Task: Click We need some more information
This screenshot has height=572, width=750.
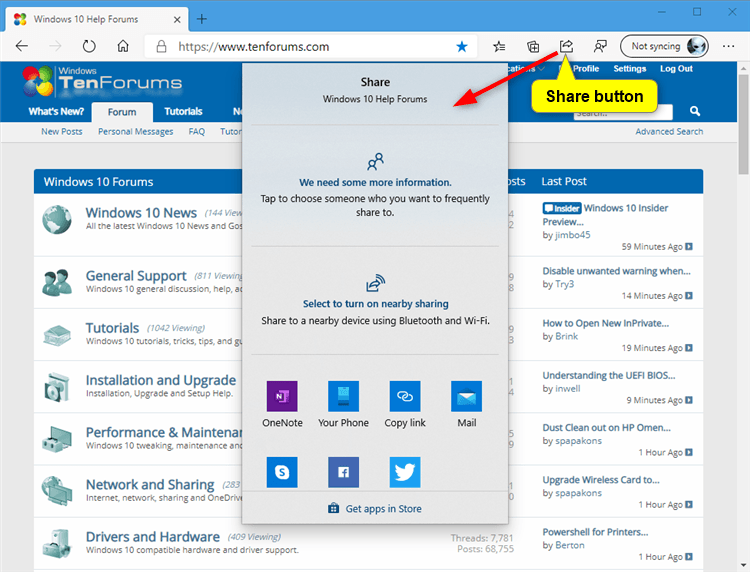Action: [x=375, y=182]
